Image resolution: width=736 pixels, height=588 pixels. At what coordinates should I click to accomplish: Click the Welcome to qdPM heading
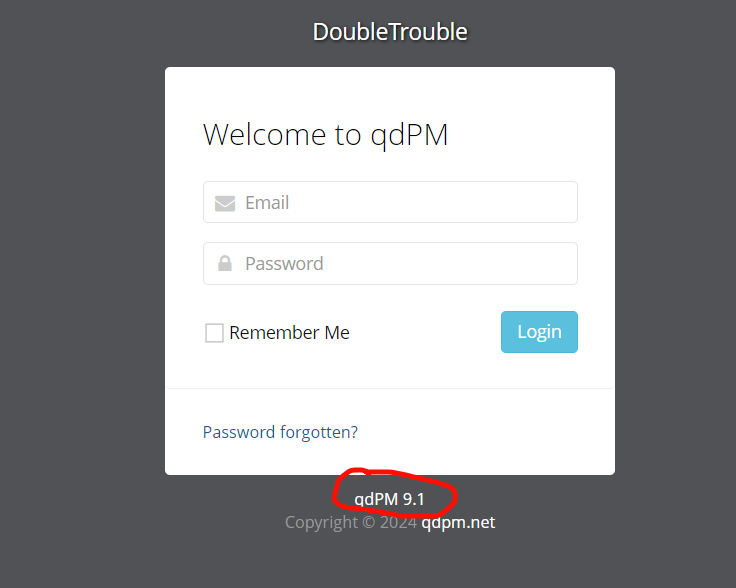pyautogui.click(x=325, y=135)
